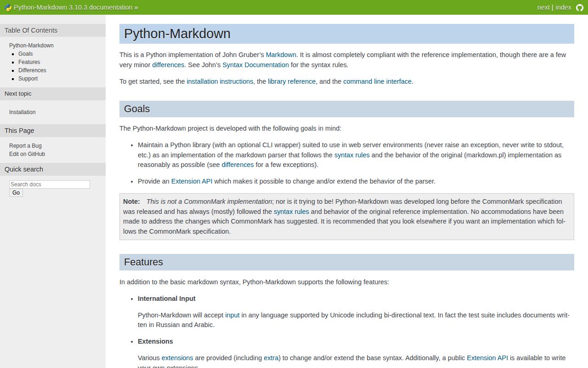
Task: Open the extra link under Extensions
Action: pos(271,358)
